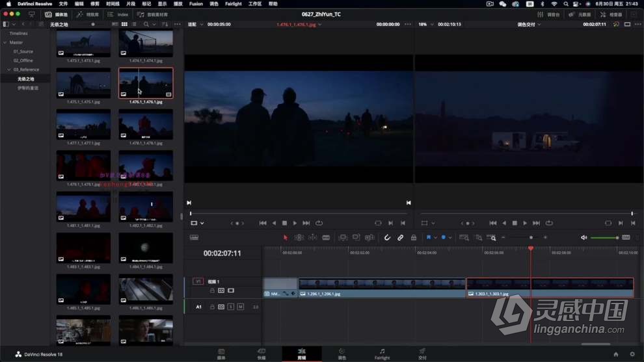Click the blue marker icon
This screenshot has width=644, height=362.
444,238
